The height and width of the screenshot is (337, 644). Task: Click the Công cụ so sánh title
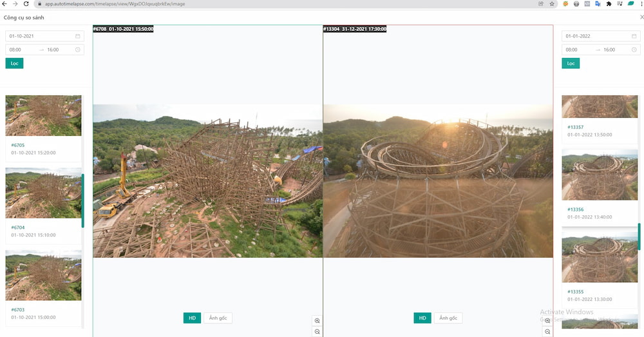(x=24, y=17)
